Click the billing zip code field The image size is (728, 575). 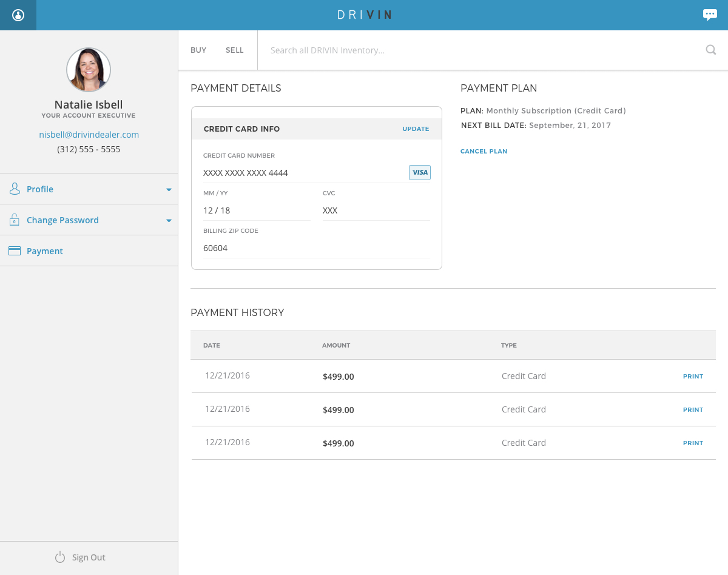(317, 248)
